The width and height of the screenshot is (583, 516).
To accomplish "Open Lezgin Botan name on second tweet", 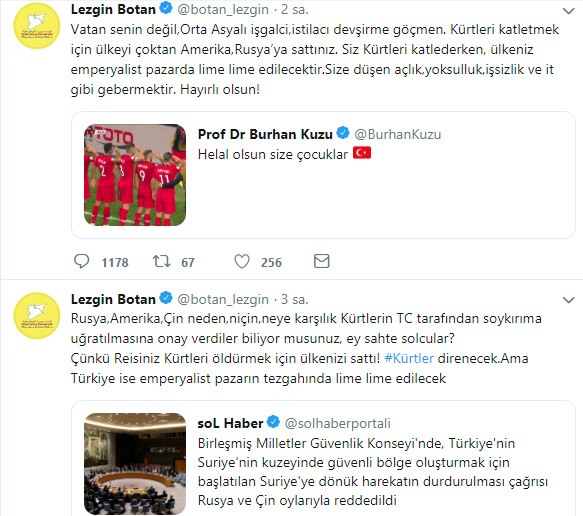I will (x=113, y=299).
